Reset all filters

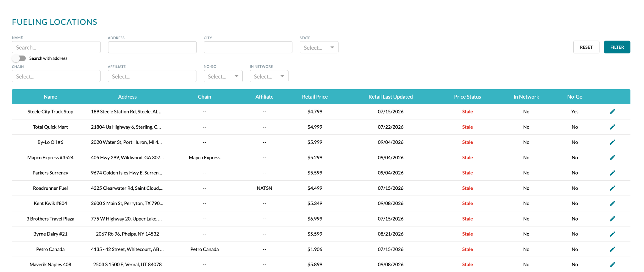pyautogui.click(x=586, y=47)
